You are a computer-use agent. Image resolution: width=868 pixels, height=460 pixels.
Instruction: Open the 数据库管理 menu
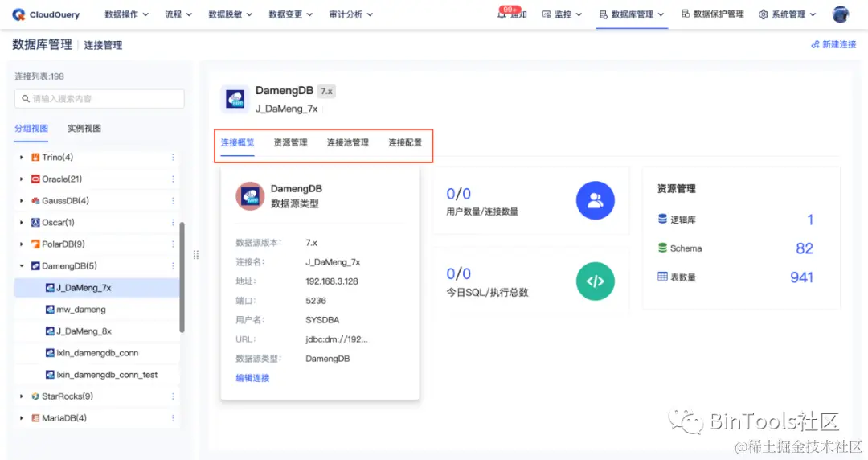(x=632, y=14)
